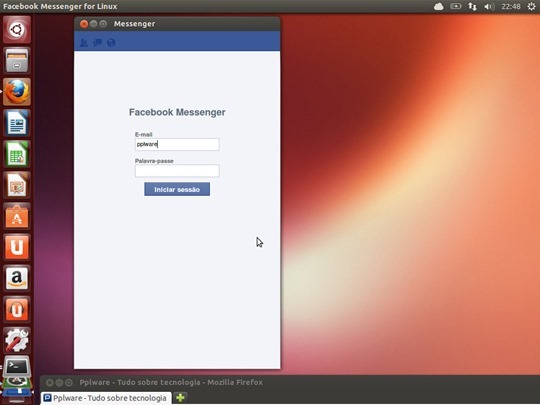Click the Firefox window title bar text

coord(171,383)
